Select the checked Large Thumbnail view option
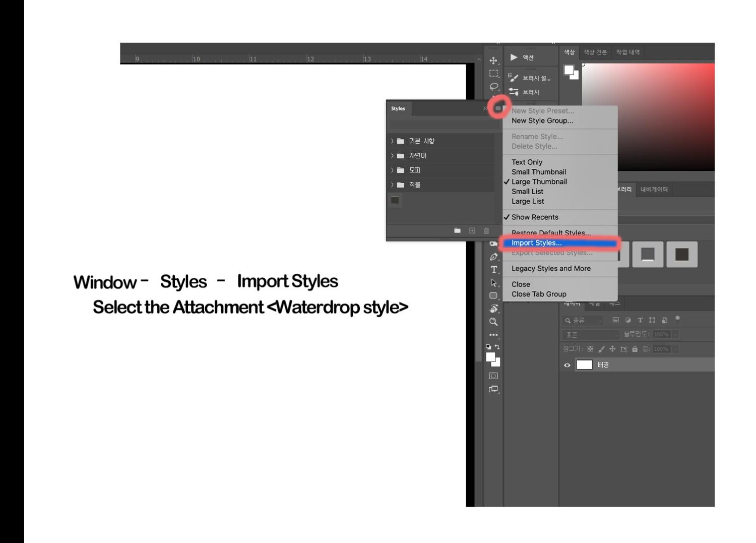Image resolution: width=756 pixels, height=543 pixels. click(x=560, y=182)
